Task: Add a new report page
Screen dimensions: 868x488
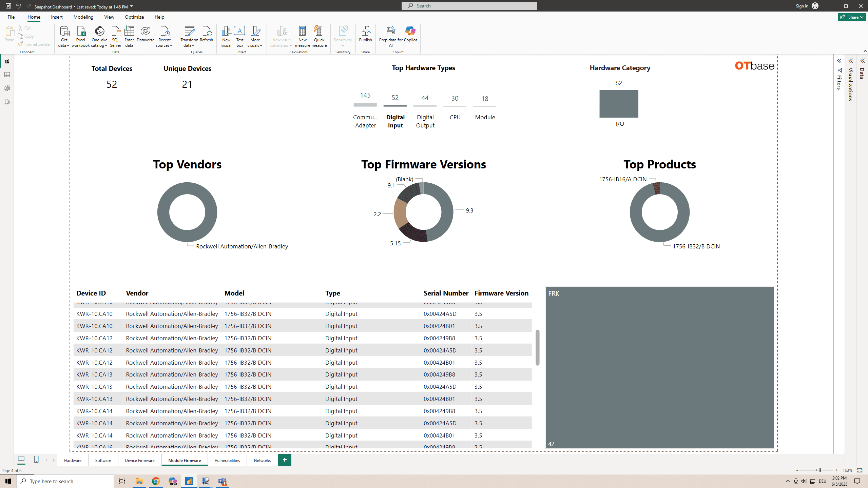Action: 285,460
